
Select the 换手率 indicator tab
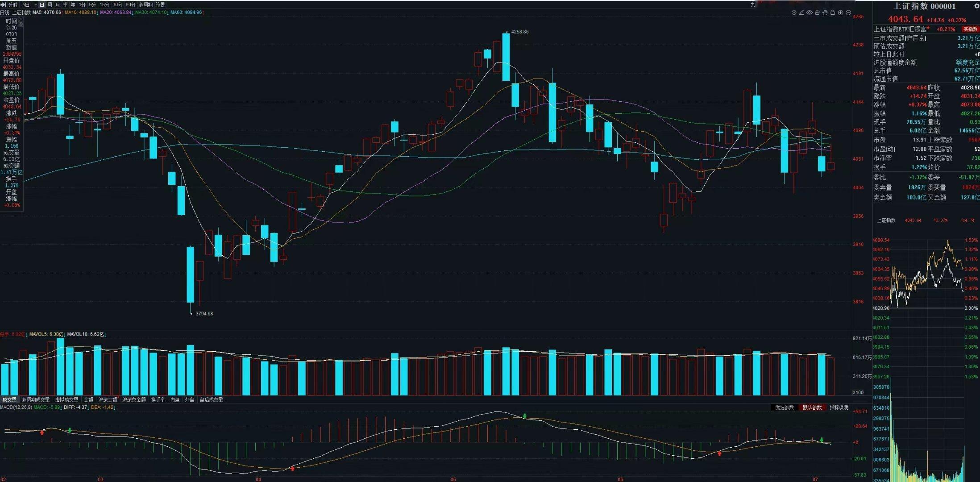(158, 399)
